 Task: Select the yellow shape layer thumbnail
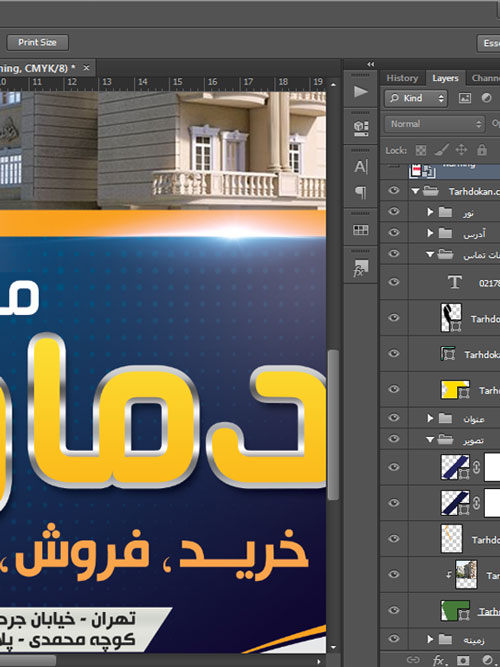click(x=455, y=390)
